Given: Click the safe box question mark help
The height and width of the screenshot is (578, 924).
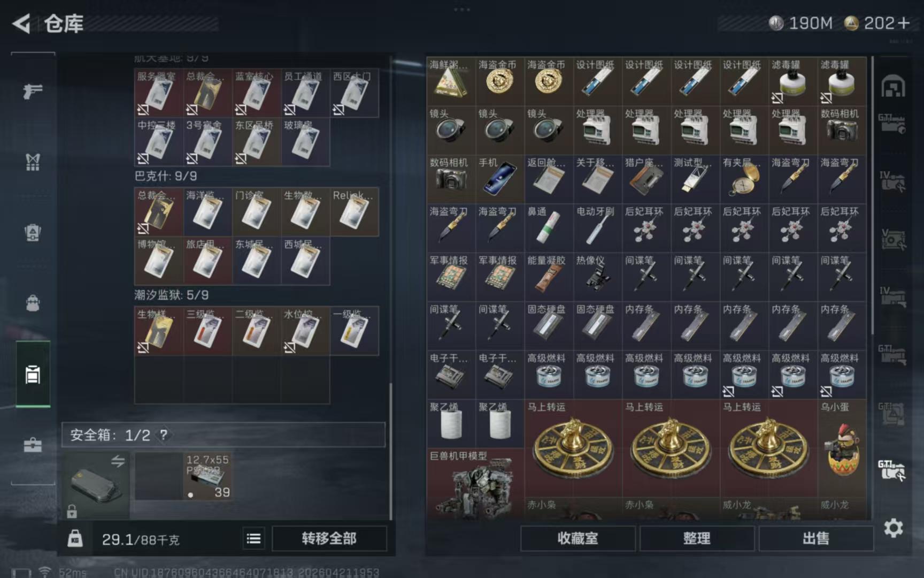Looking at the screenshot, I should (164, 435).
